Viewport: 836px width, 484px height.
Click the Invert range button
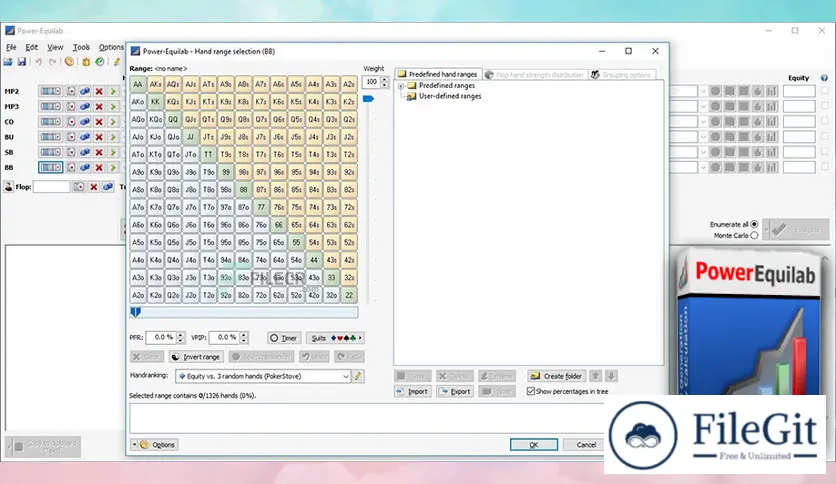pyautogui.click(x=196, y=357)
